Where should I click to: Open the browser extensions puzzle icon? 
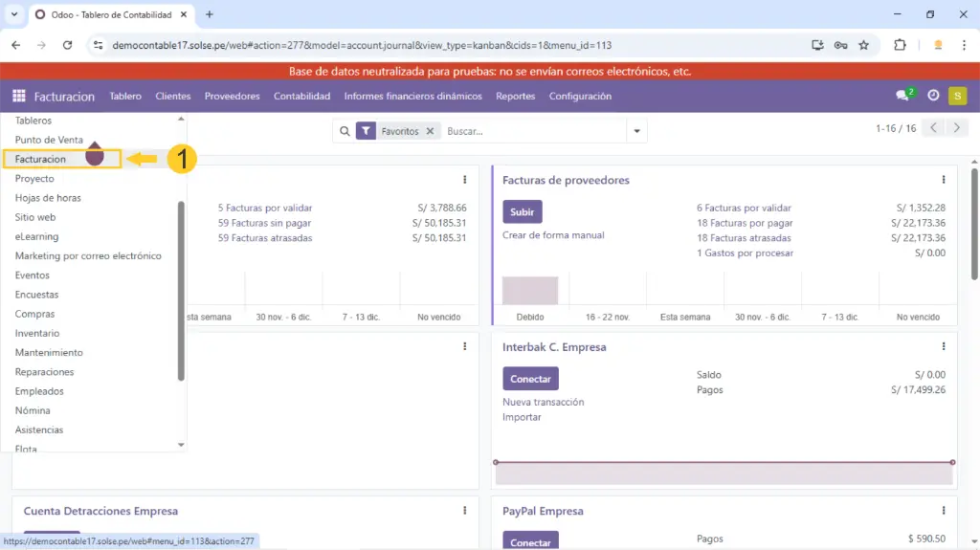[900, 45]
